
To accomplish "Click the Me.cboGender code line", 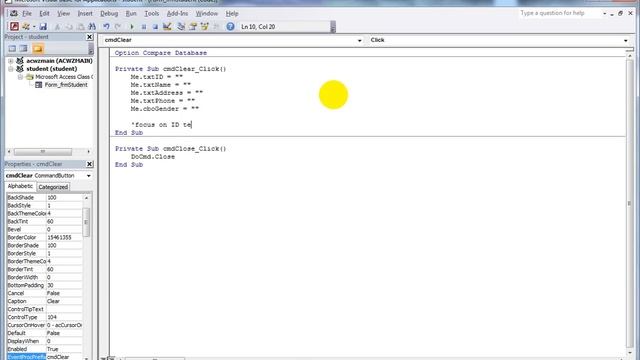I will click(x=164, y=109).
